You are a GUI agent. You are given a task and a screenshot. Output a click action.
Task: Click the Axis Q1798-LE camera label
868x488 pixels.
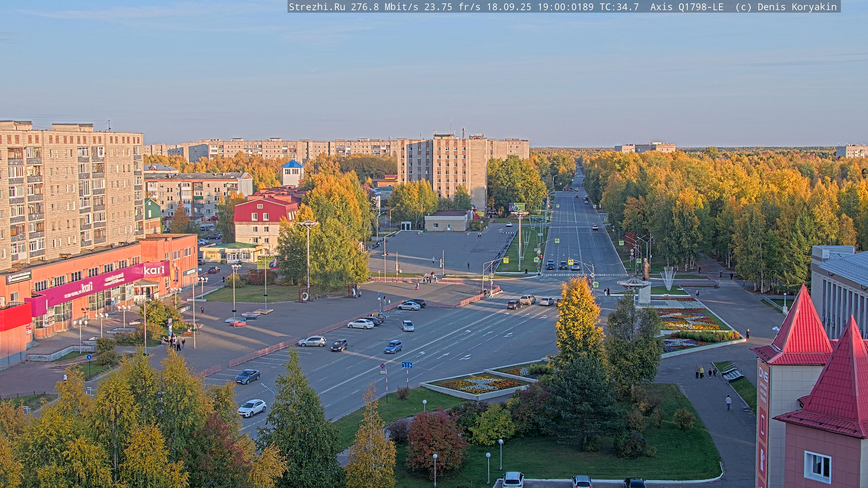click(x=687, y=7)
